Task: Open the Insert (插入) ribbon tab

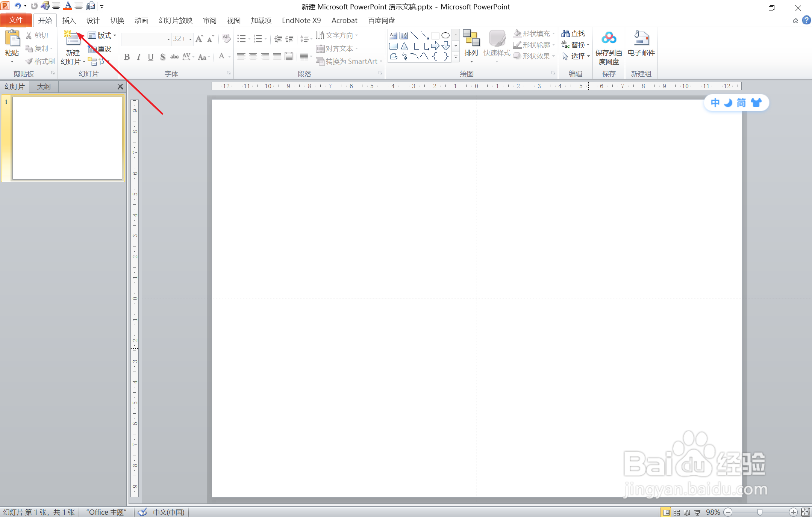Action: coord(69,20)
